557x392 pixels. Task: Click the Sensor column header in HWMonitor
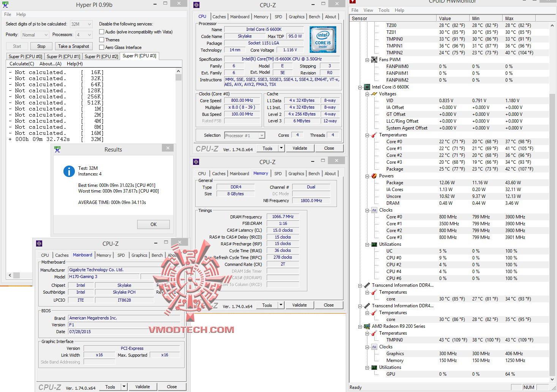tap(392, 18)
